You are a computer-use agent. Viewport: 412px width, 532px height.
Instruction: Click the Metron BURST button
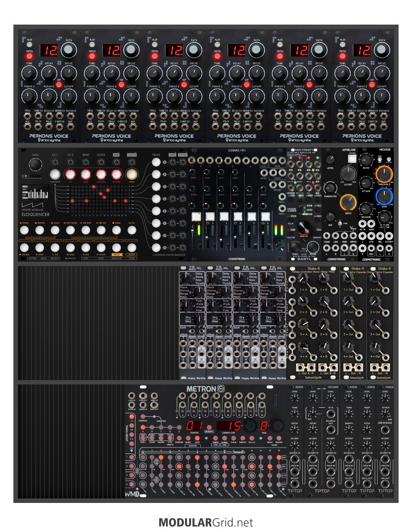(x=188, y=438)
